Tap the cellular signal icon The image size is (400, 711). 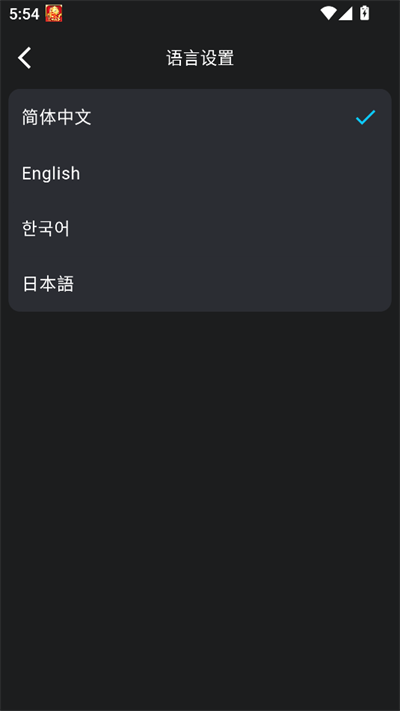(346, 13)
